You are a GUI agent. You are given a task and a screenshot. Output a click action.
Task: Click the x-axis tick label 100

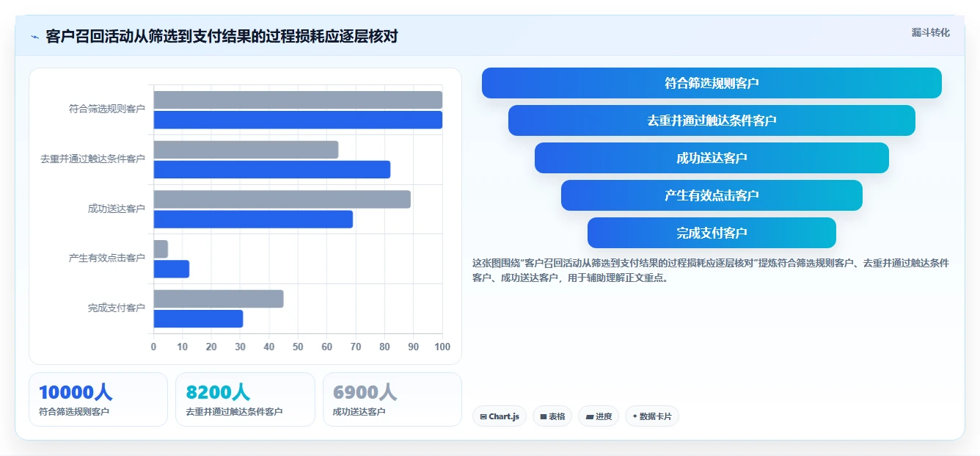tap(442, 347)
